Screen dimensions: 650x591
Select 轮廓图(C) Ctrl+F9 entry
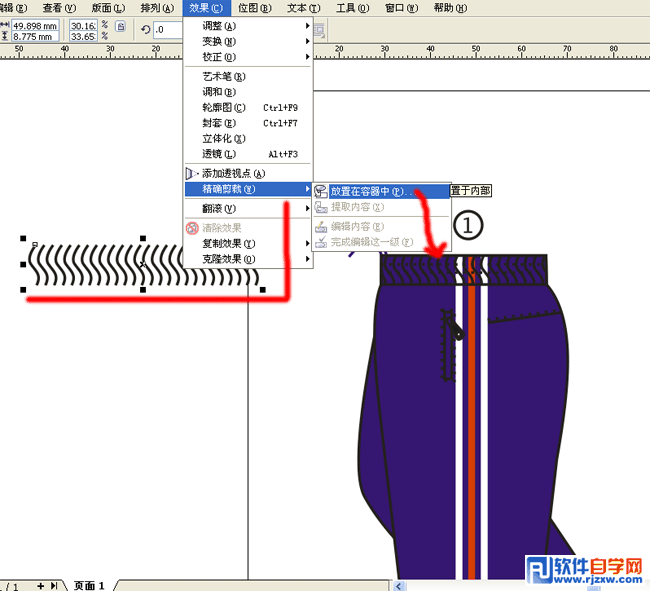248,107
